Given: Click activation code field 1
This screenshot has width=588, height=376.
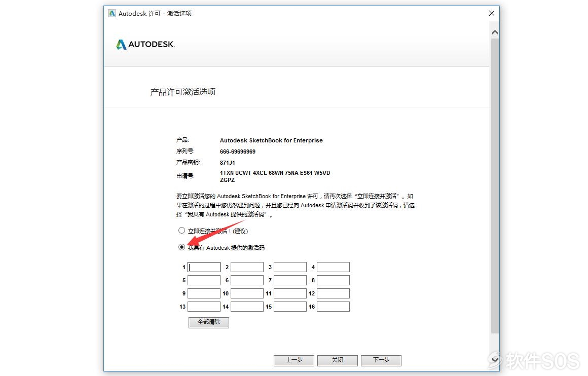Looking at the screenshot, I should (x=204, y=267).
